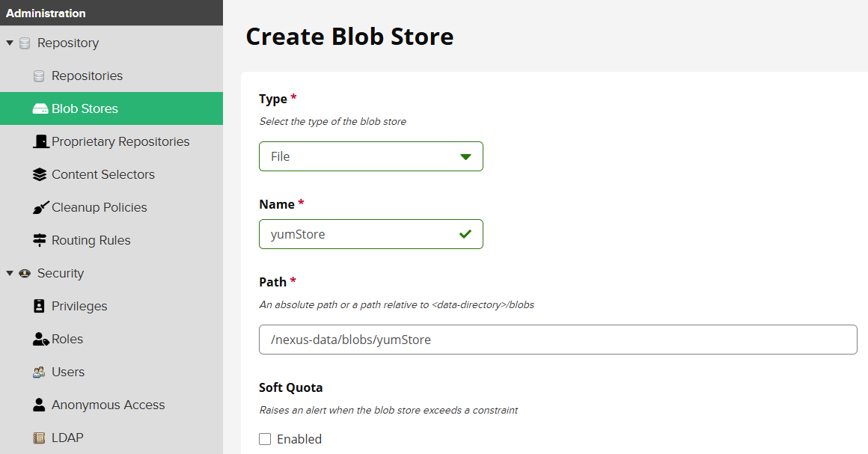Enable the Soft Quota checkbox
Viewport: 868px width, 454px height.
coord(265,439)
